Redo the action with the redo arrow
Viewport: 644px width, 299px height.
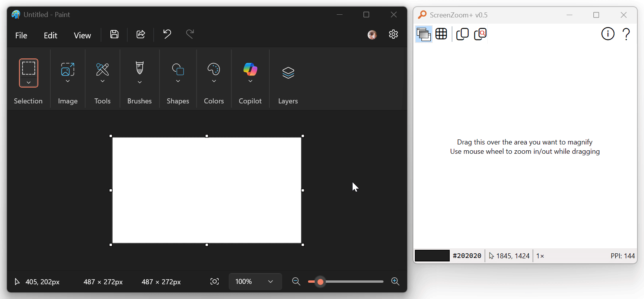coord(190,34)
